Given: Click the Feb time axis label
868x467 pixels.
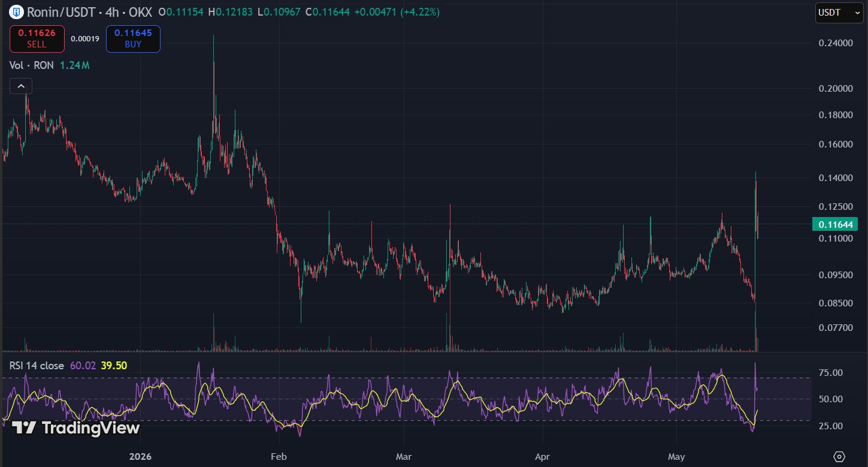Looking at the screenshot, I should coord(279,456).
